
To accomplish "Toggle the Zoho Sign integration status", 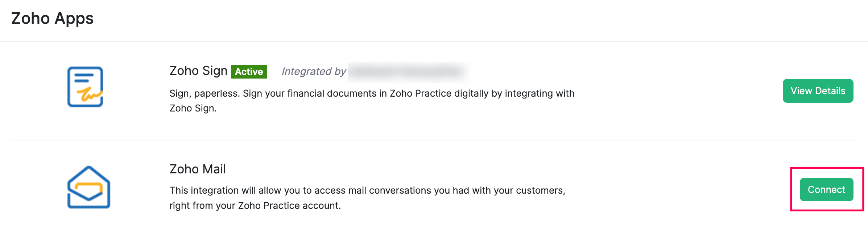I will [249, 72].
